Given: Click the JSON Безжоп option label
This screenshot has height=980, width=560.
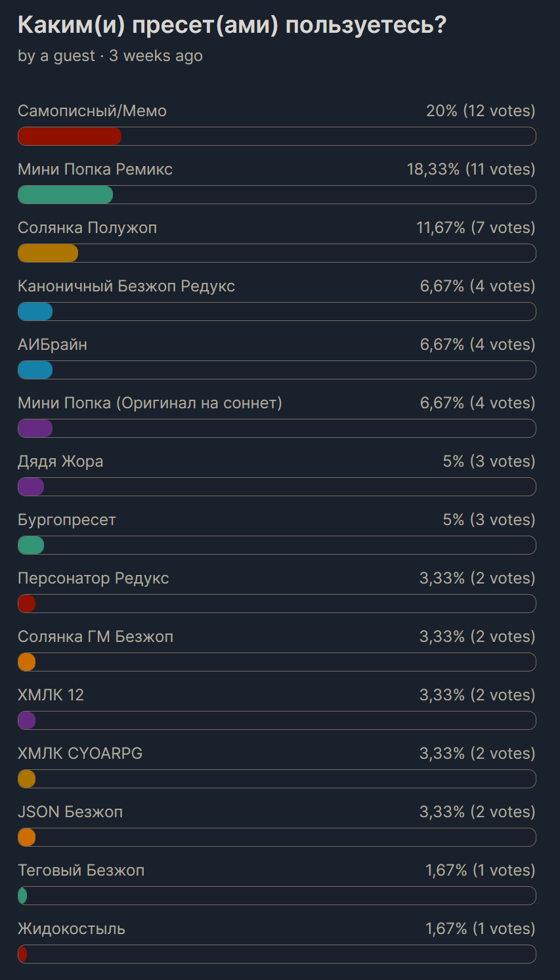Looking at the screenshot, I should (70, 812).
